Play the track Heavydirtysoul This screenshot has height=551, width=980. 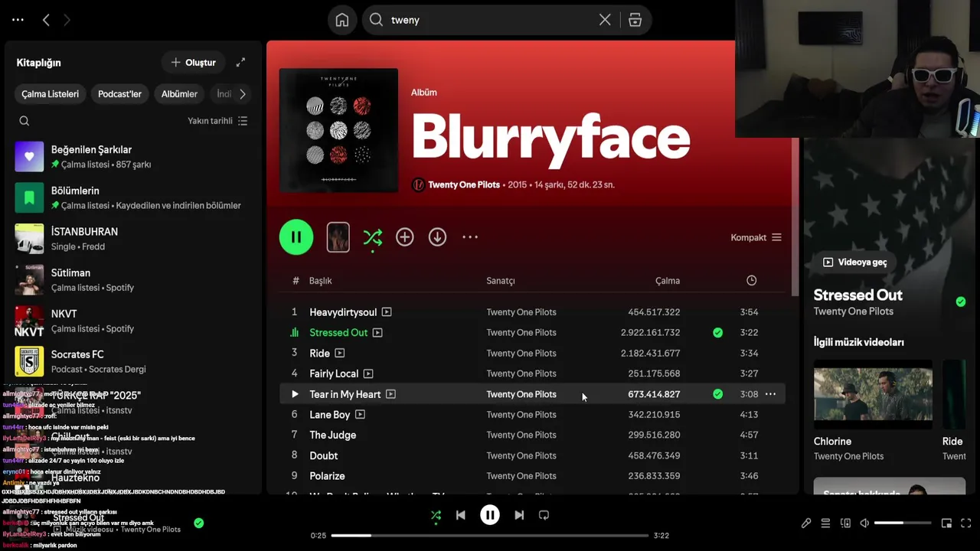pos(343,312)
